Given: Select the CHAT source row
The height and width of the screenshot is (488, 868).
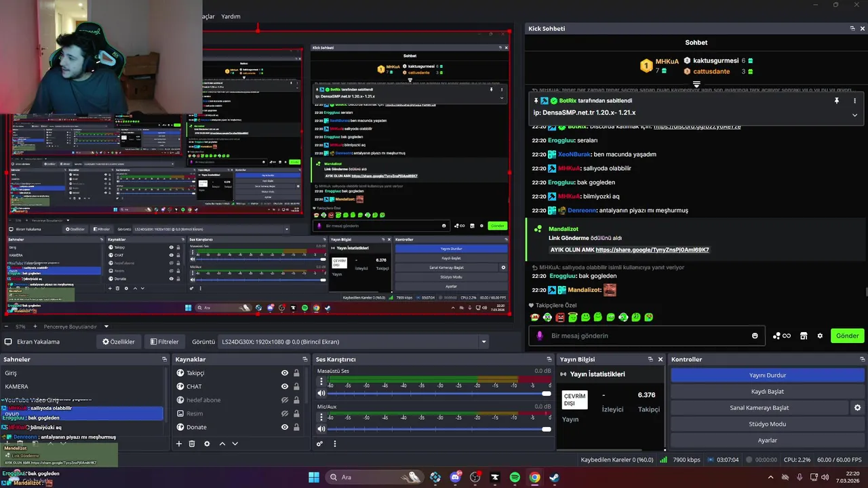Looking at the screenshot, I should coord(237,386).
